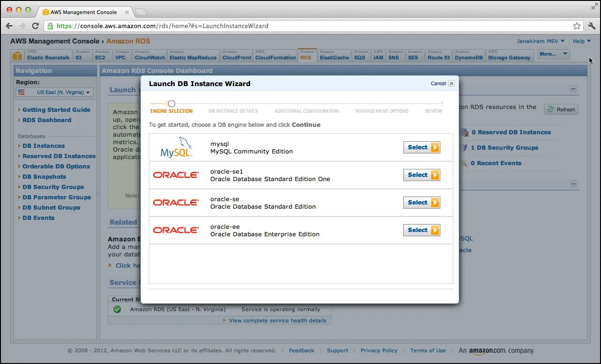The image size is (601, 364).
Task: Open the Help dropdown menu
Action: coord(582,41)
